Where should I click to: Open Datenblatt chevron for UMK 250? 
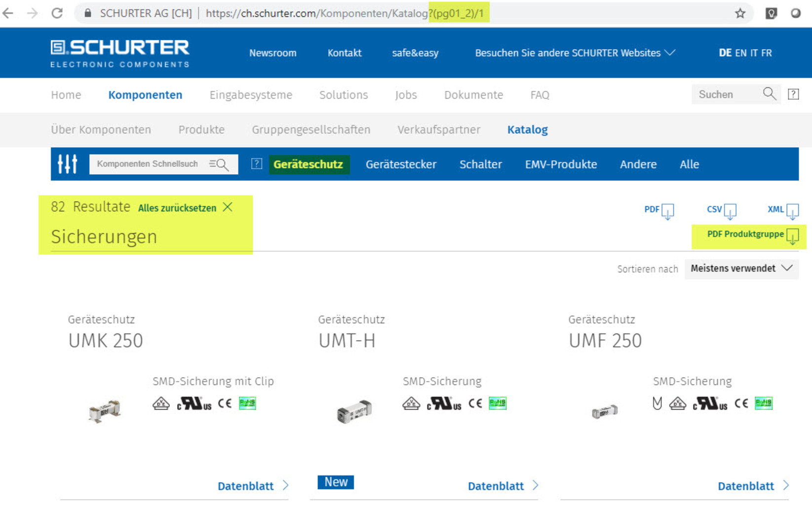[x=286, y=485]
